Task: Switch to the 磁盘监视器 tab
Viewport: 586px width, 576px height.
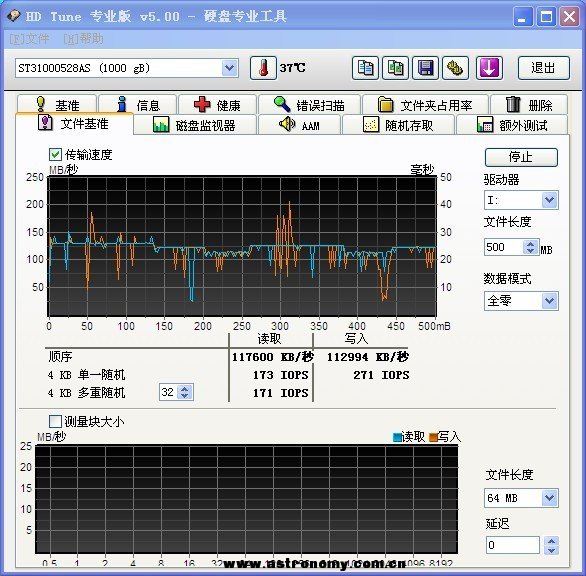Action: [195, 125]
